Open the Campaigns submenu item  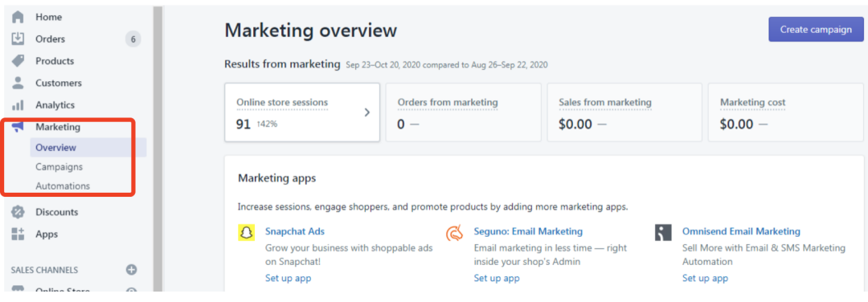coord(59,166)
